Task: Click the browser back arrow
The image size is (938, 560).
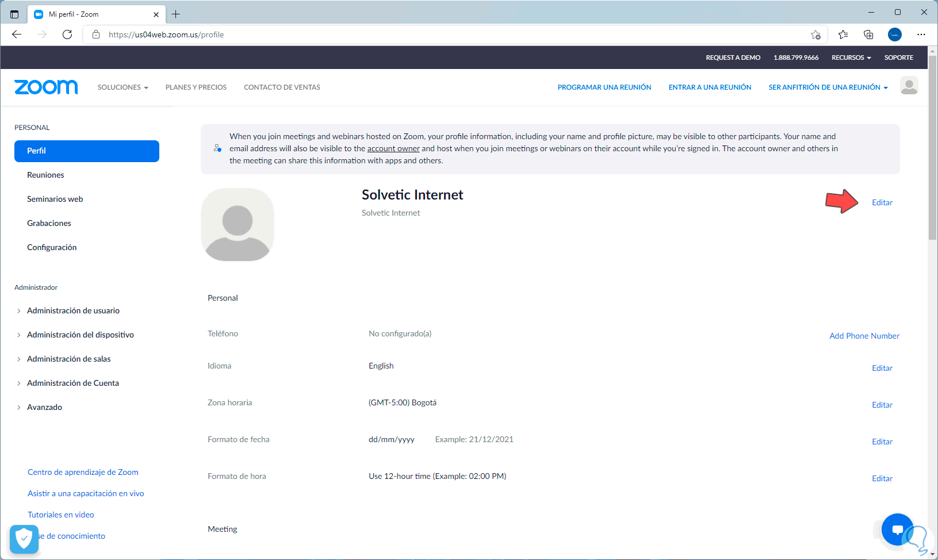Action: coord(17,34)
